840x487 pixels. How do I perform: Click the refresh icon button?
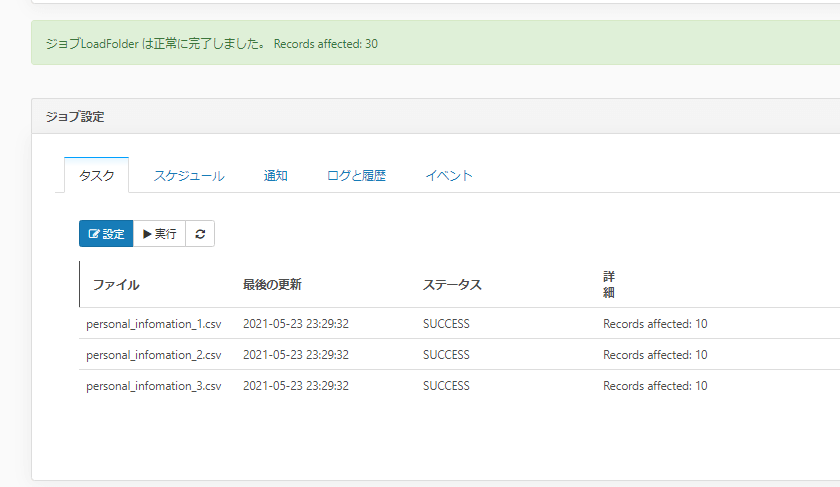coord(200,234)
